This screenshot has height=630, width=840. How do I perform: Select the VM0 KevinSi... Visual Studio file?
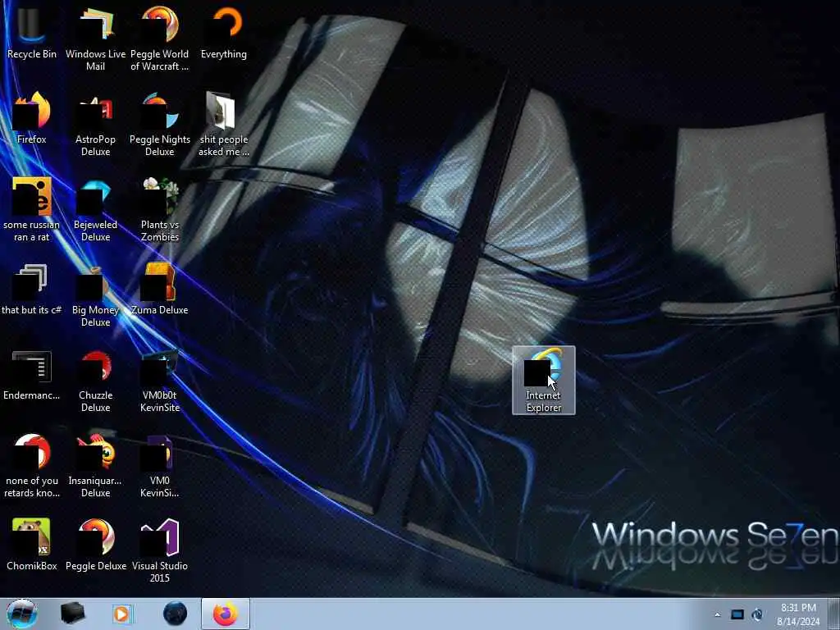point(160,466)
